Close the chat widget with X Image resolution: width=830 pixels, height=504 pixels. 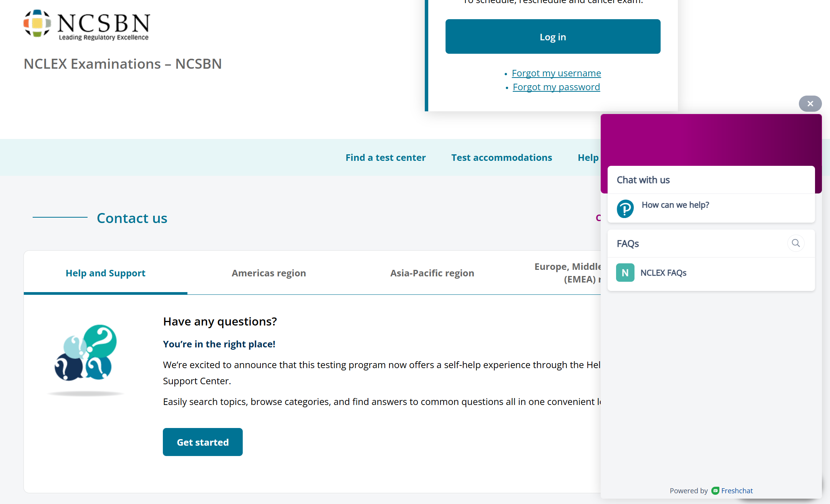point(810,104)
